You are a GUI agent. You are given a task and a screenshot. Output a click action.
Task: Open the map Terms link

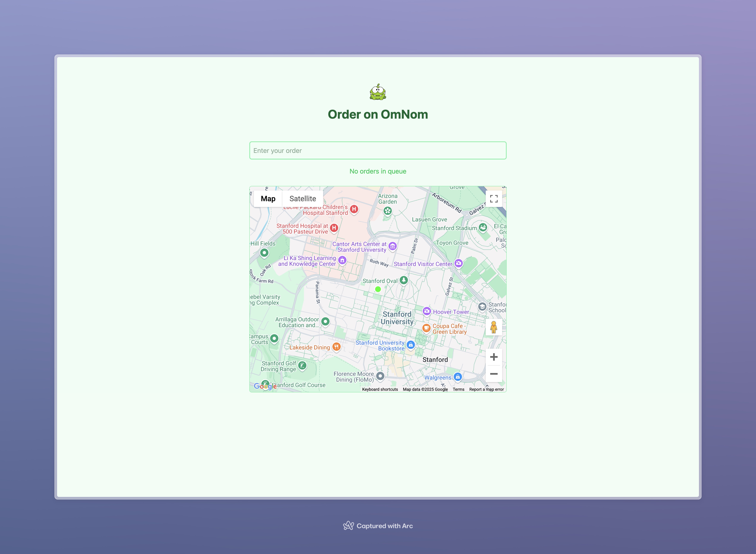click(x=458, y=389)
